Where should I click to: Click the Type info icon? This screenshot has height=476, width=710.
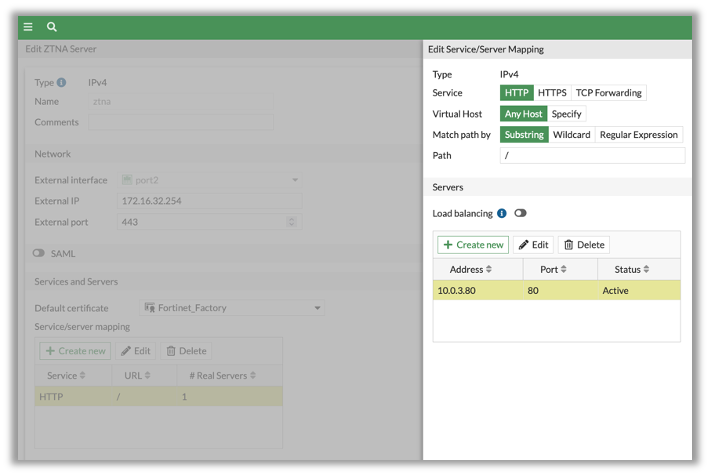62,82
